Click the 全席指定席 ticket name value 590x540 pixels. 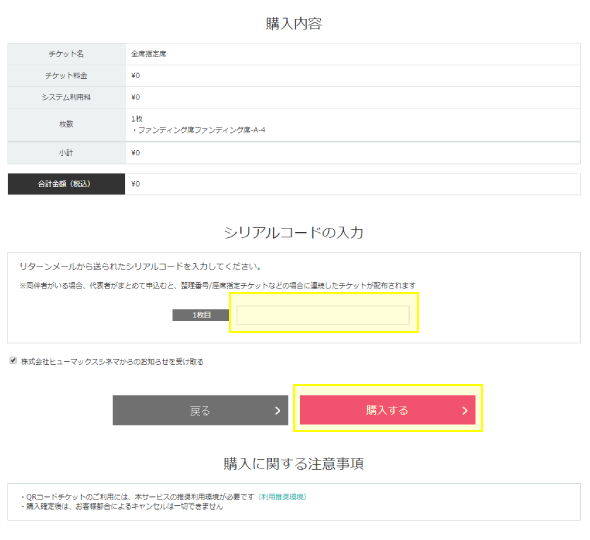[x=149, y=54]
